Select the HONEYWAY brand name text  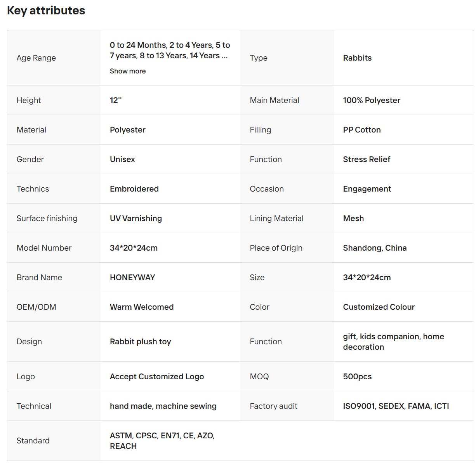pos(132,277)
